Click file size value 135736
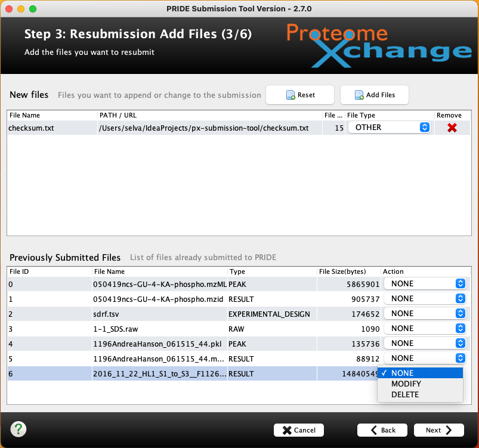Viewport: 479px width, 448px height. (349, 344)
